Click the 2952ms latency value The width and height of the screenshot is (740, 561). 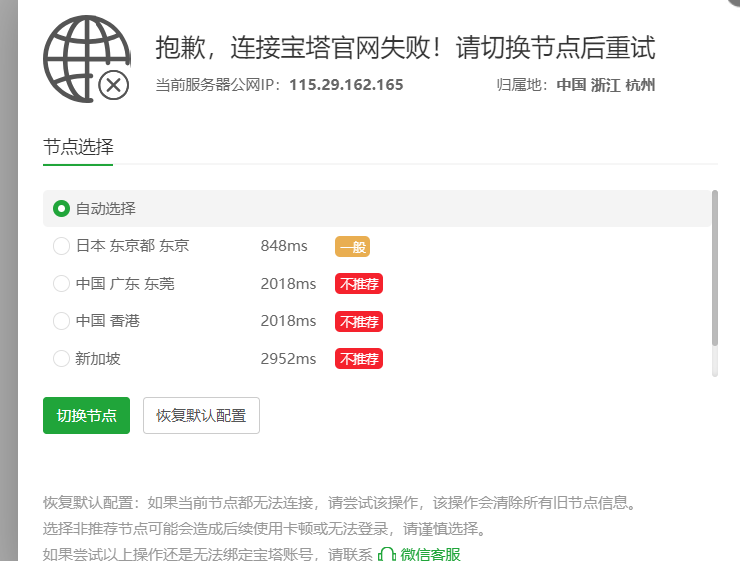[x=288, y=359]
